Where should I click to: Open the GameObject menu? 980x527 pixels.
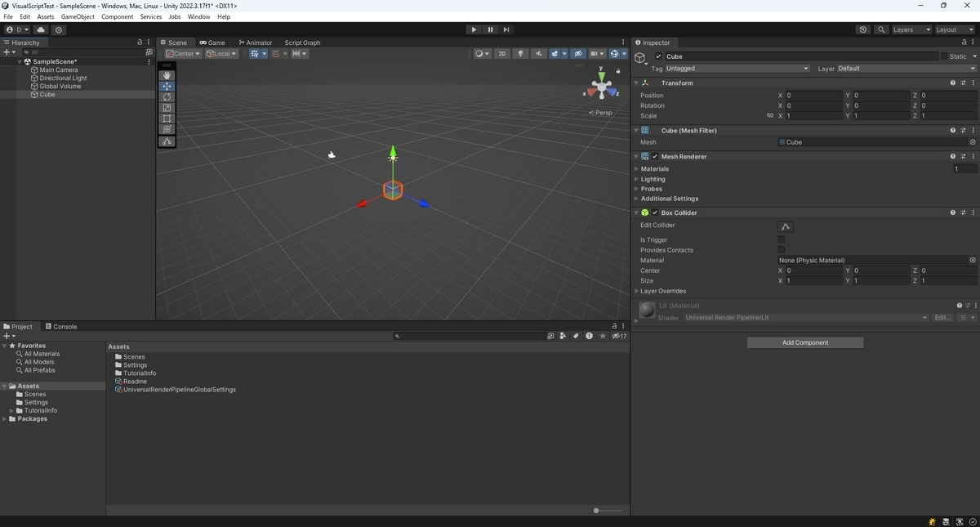click(78, 16)
